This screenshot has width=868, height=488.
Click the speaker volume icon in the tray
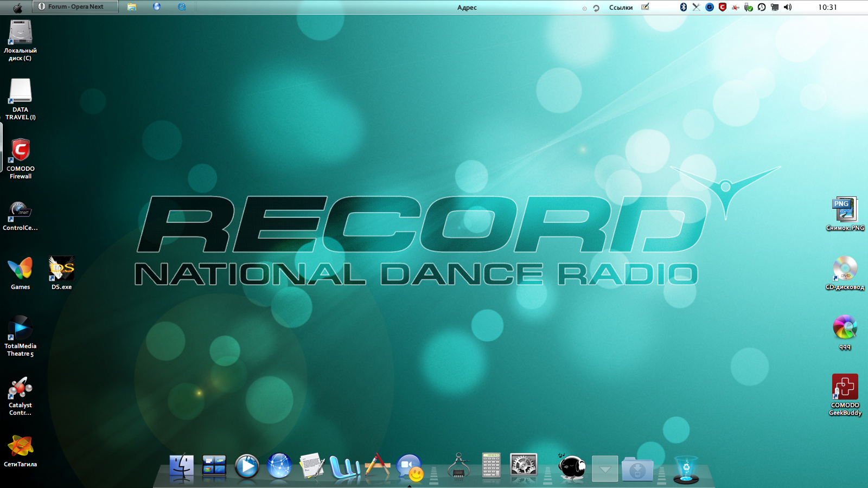[x=788, y=7]
